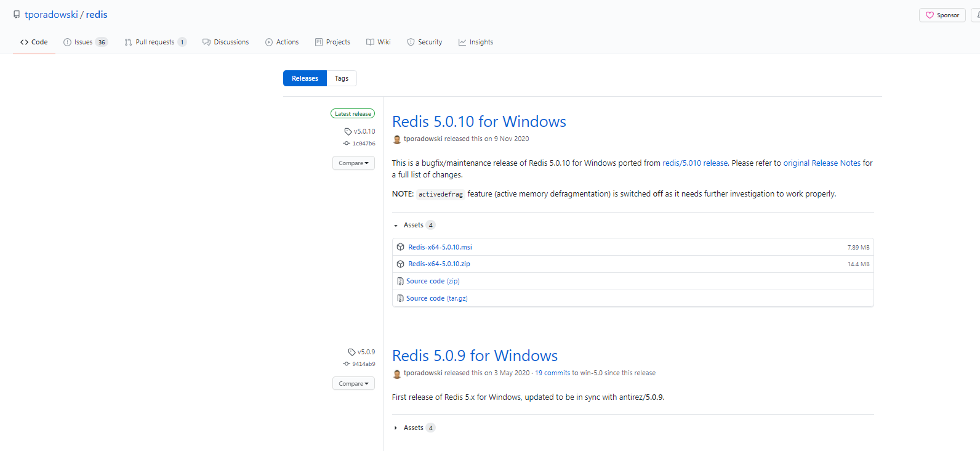Image resolution: width=980 pixels, height=451 pixels.
Task: Open the v5.0.9 tag link
Action: pos(362,352)
